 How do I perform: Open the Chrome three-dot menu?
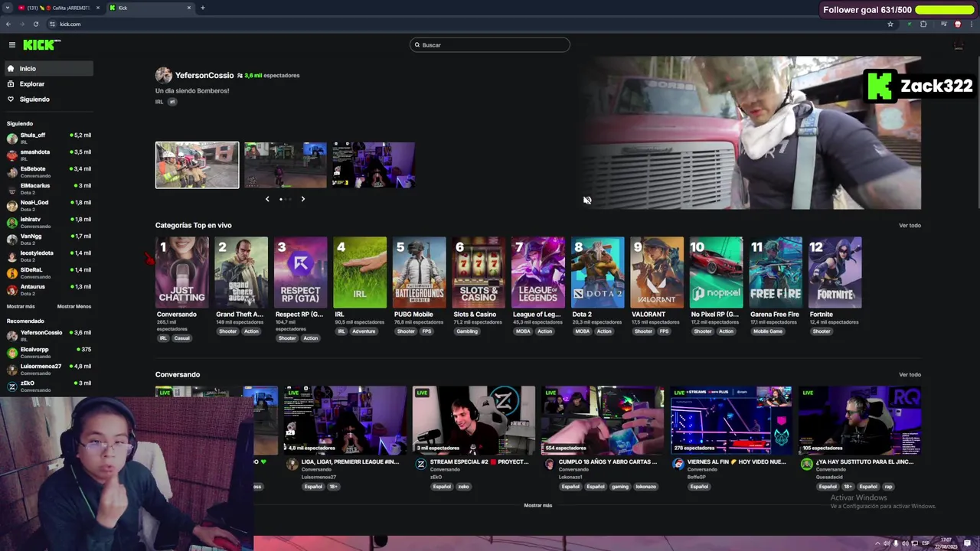click(x=972, y=24)
